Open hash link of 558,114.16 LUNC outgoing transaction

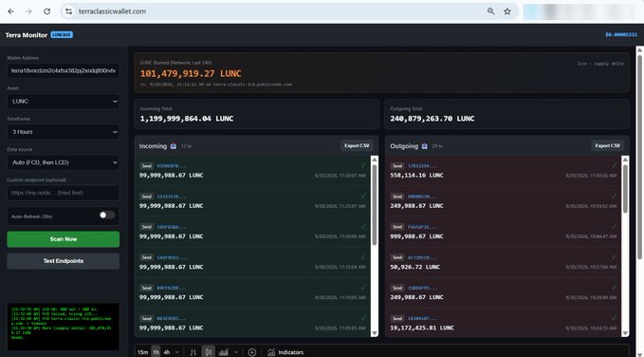pyautogui.click(x=422, y=166)
